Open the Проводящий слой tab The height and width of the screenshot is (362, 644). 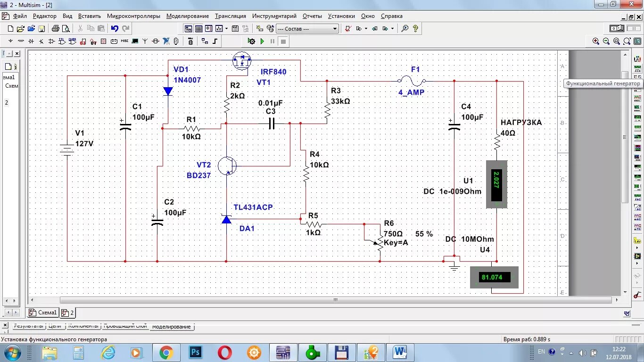[x=125, y=326]
